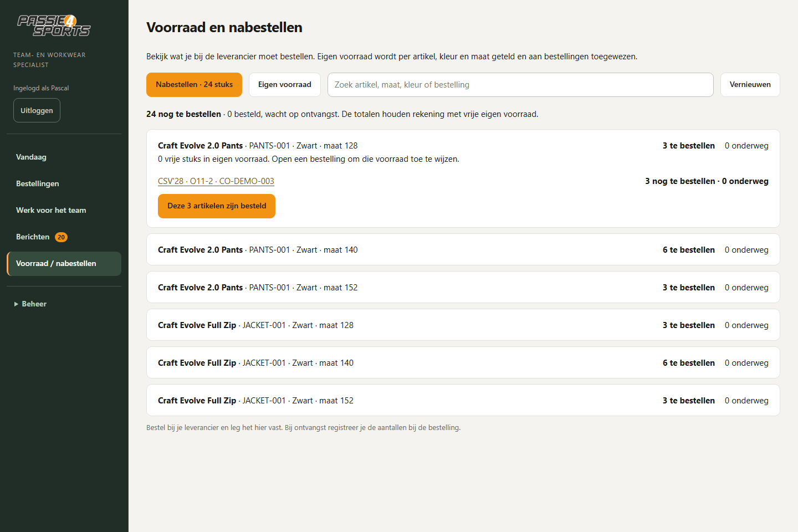Viewport: 798px width, 532px height.
Task: Log out with the Uitloggen button
Action: 37,110
